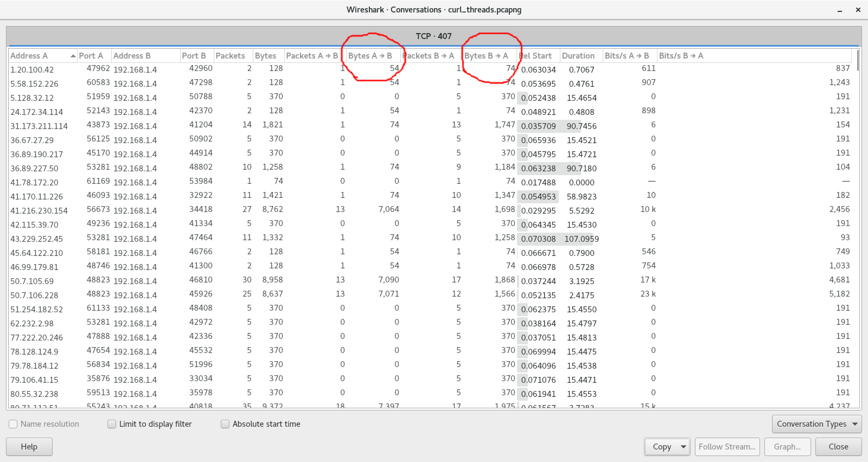Open the Copy button dropdown arrow
This screenshot has width=868, height=462.
coord(684,447)
